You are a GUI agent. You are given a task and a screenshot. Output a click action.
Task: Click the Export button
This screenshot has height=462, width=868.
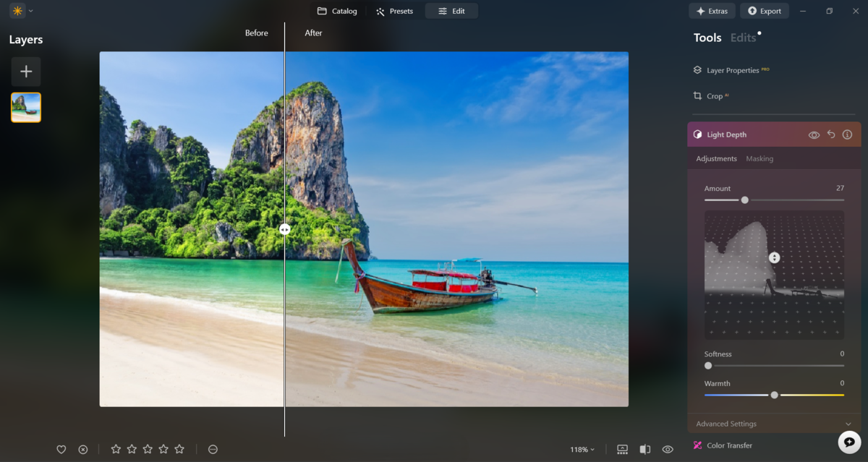765,11
